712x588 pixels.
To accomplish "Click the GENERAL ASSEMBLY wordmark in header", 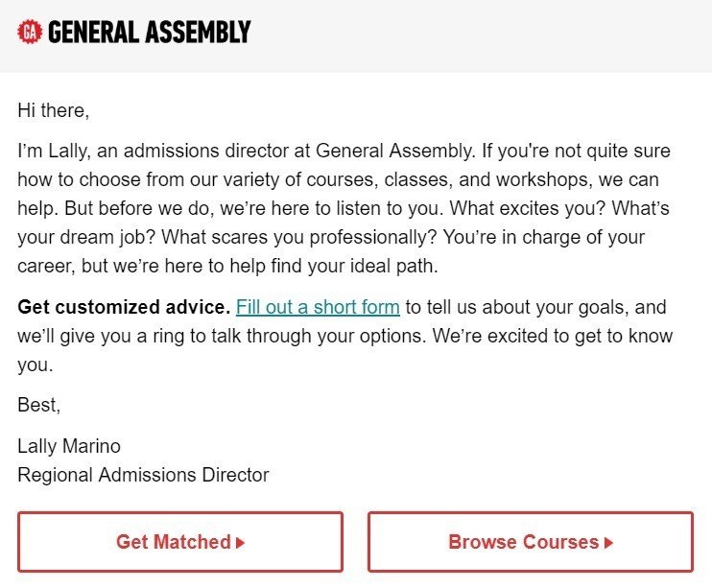I will tap(149, 32).
